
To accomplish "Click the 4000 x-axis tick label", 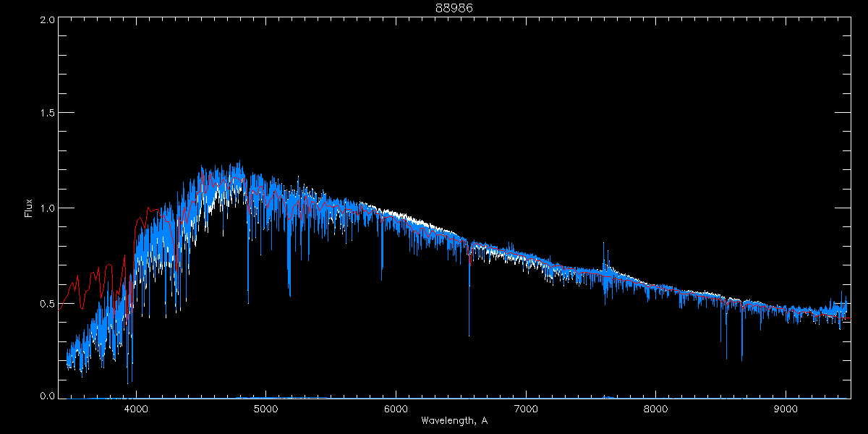I will (136, 409).
